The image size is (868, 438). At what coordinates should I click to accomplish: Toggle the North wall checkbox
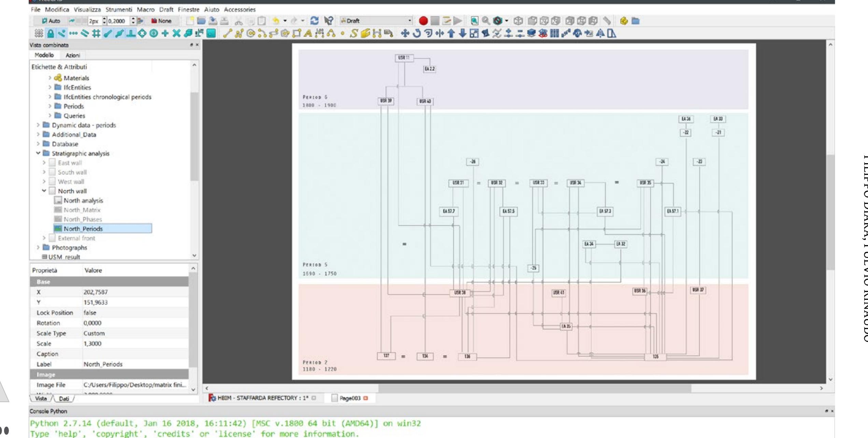pyautogui.click(x=52, y=191)
